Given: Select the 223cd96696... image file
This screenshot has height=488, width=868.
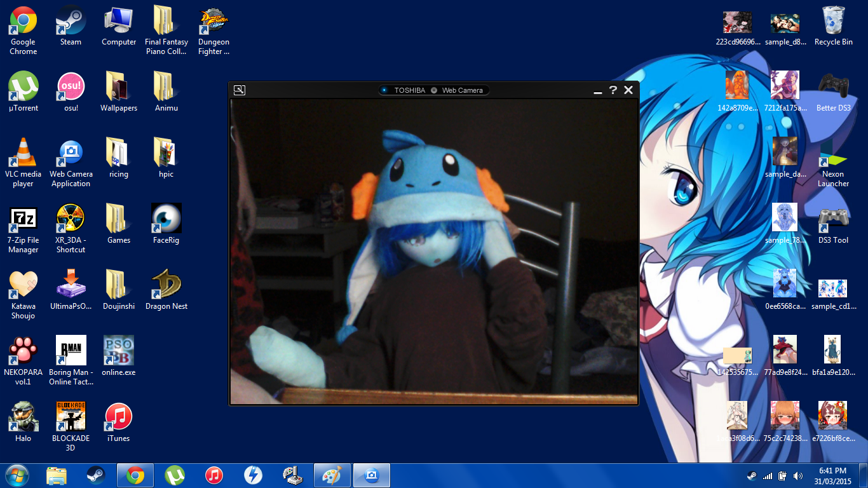Looking at the screenshot, I should point(738,29).
